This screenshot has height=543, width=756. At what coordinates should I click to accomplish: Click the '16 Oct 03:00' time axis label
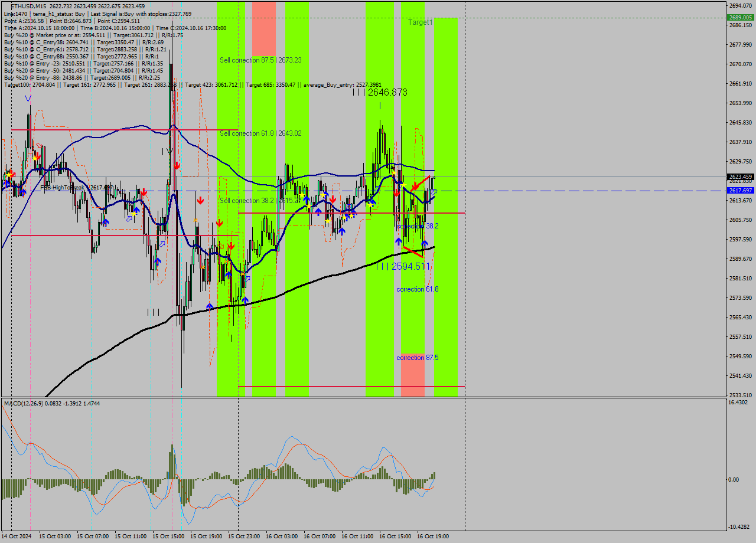point(282,537)
